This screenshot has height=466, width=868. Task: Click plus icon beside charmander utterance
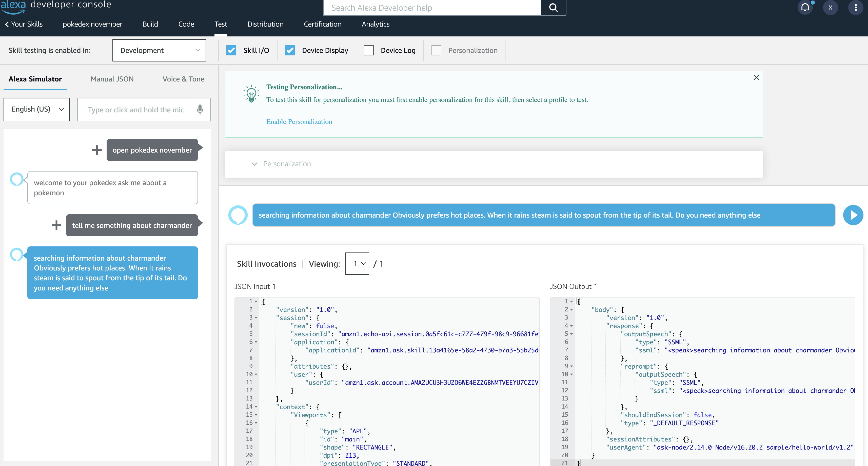[56, 225]
